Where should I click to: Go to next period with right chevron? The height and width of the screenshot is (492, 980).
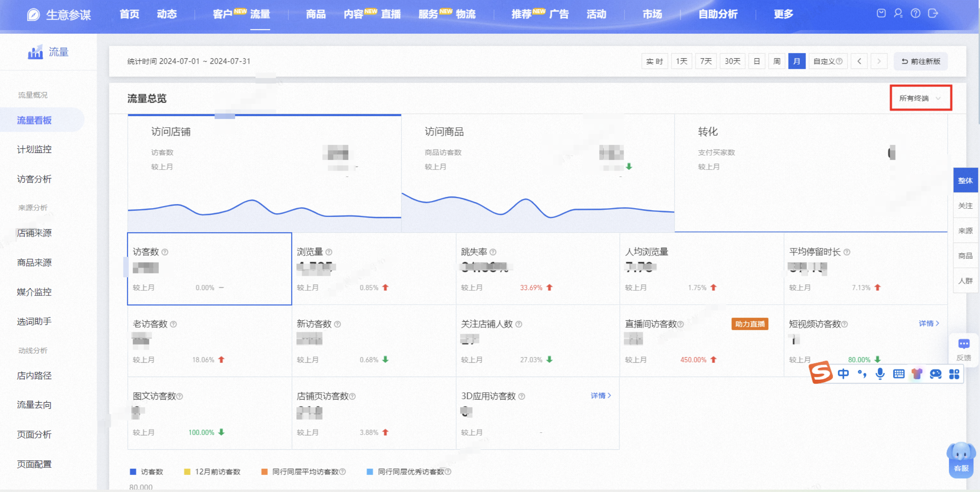click(879, 61)
